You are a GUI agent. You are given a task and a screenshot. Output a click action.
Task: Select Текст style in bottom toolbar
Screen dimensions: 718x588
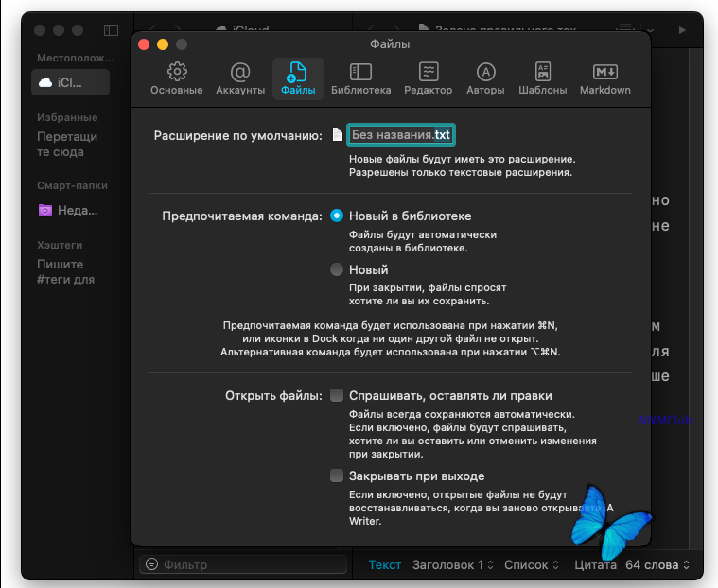385,565
